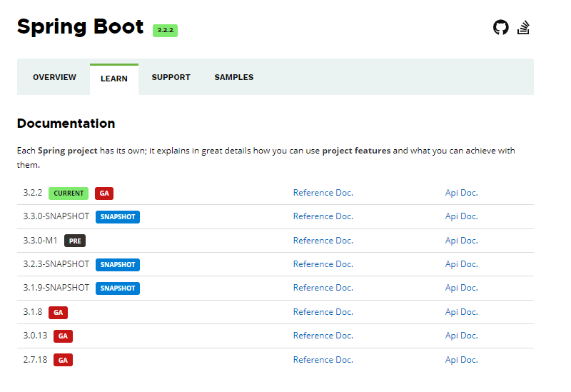The image size is (571, 392).
Task: Open Reference Doc. for version 2.7.18
Action: click(x=323, y=360)
